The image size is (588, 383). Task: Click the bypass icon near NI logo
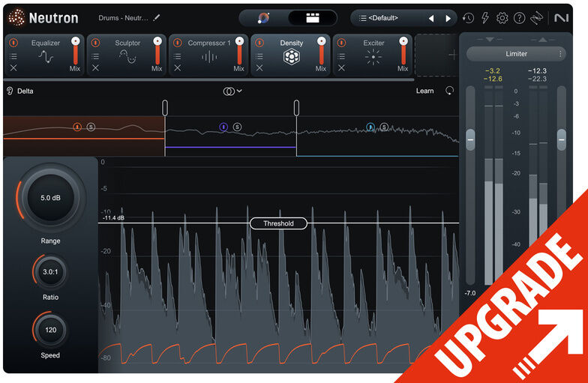[x=537, y=18]
